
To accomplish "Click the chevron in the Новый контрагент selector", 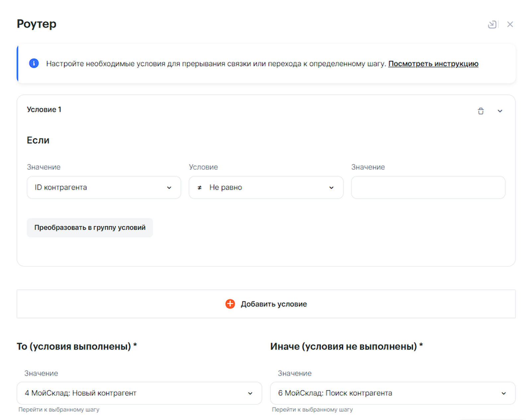I will pos(250,393).
